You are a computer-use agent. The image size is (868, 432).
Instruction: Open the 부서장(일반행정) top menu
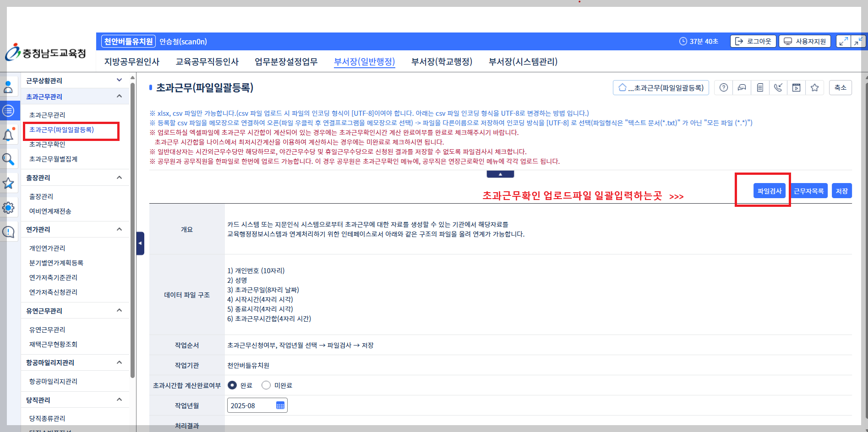coord(365,61)
